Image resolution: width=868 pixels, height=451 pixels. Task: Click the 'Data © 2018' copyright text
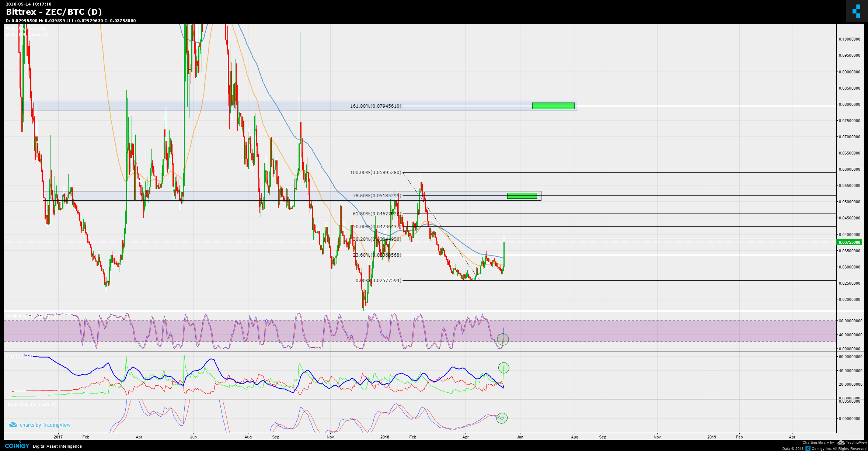click(x=793, y=449)
